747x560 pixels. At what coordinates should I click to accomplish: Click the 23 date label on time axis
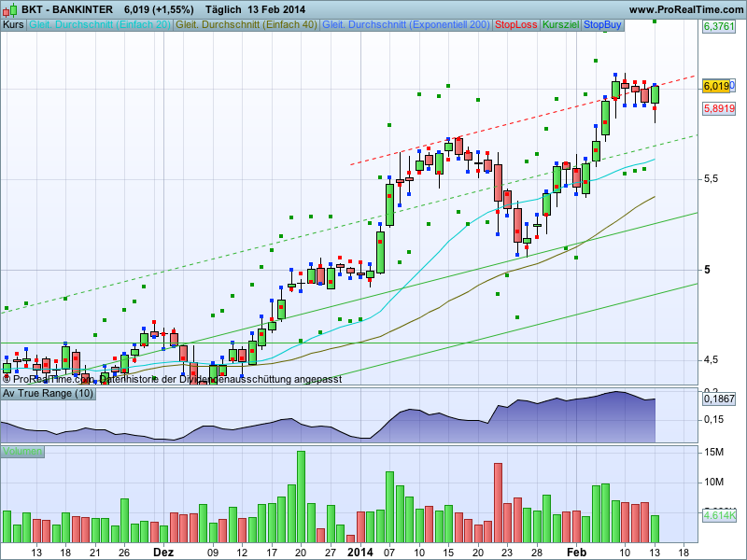tap(507, 553)
